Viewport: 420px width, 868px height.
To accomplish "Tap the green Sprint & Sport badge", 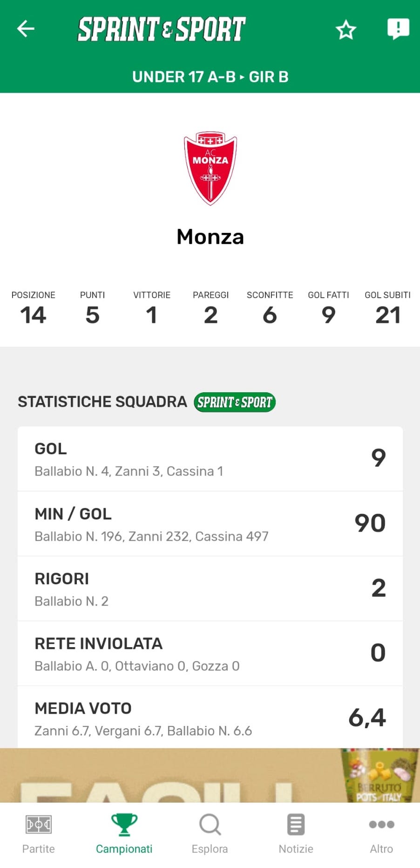I will (235, 402).
